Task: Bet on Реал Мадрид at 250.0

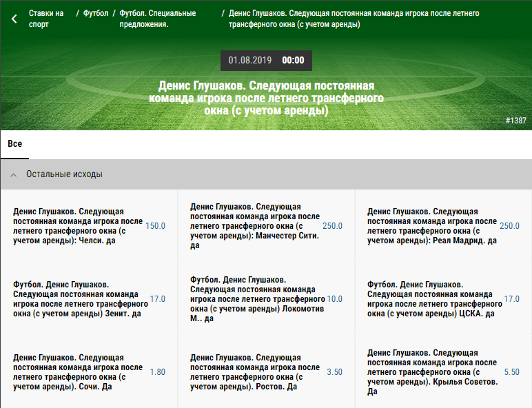Action: (x=509, y=226)
